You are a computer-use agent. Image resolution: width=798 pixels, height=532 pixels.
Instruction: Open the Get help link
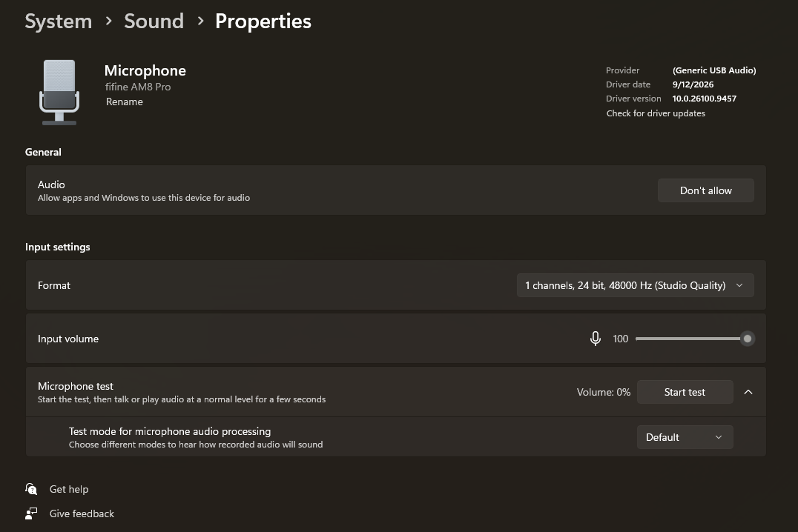[69, 489]
